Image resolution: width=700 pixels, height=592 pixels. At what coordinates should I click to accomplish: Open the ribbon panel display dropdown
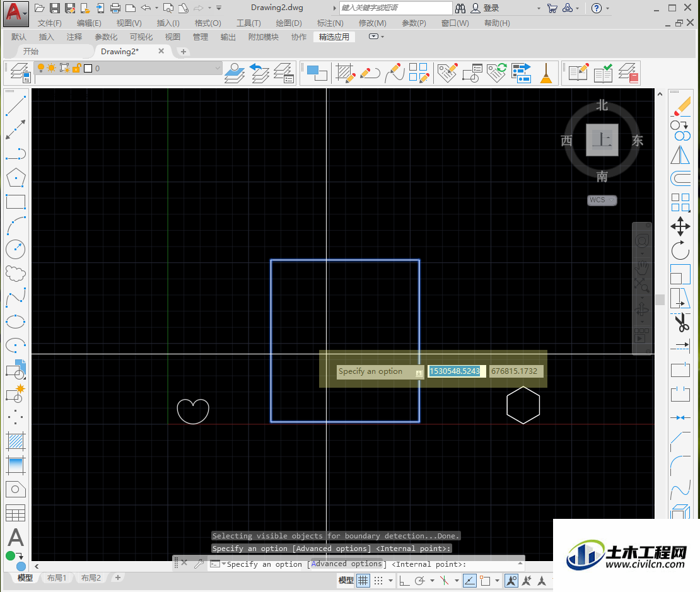376,37
